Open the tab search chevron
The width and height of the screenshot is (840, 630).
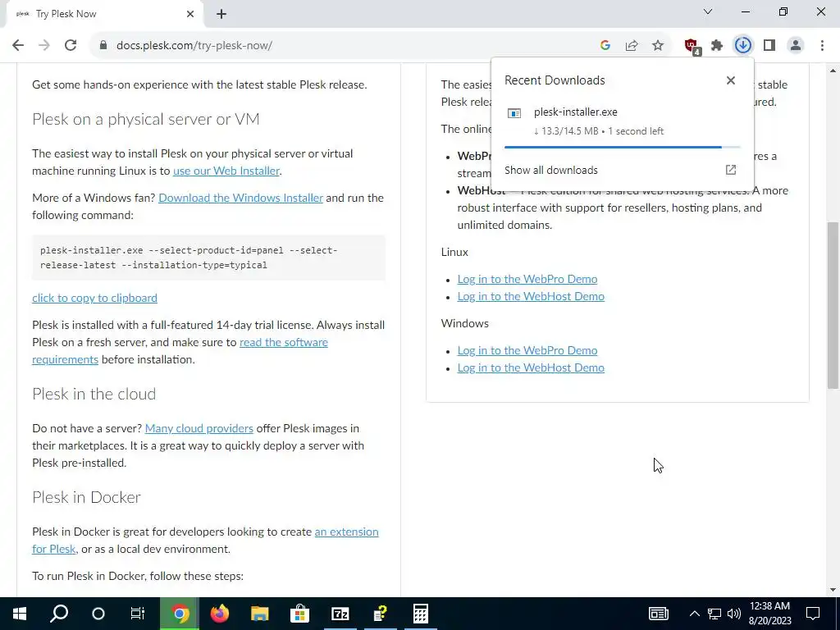(708, 11)
